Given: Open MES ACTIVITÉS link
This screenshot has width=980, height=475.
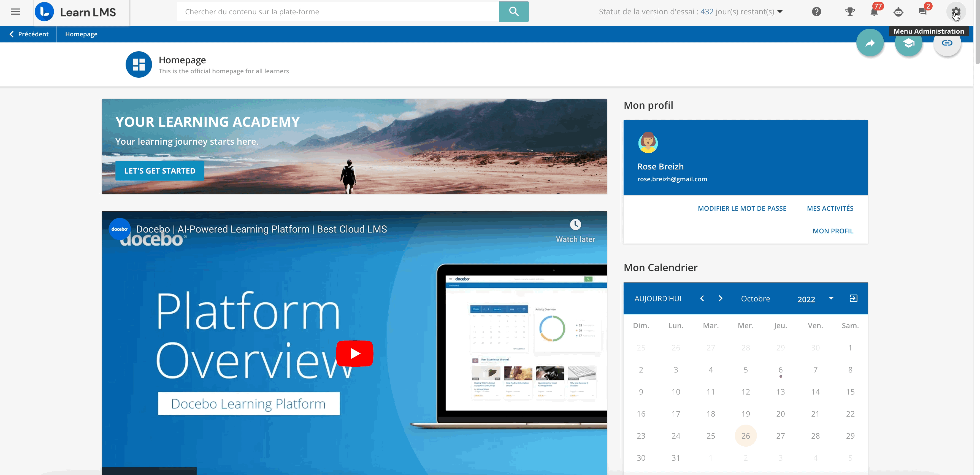Looking at the screenshot, I should coord(830,208).
